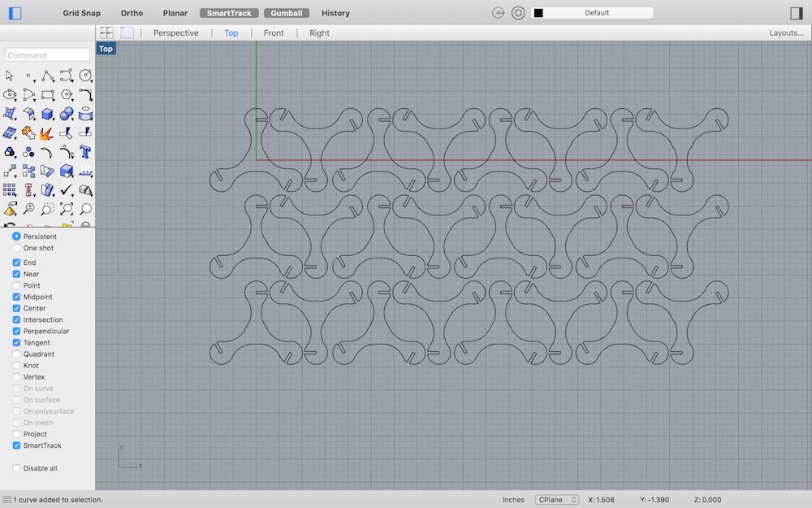Open the CPlane coordinate dropdown
The width and height of the screenshot is (812, 508).
tap(556, 500)
